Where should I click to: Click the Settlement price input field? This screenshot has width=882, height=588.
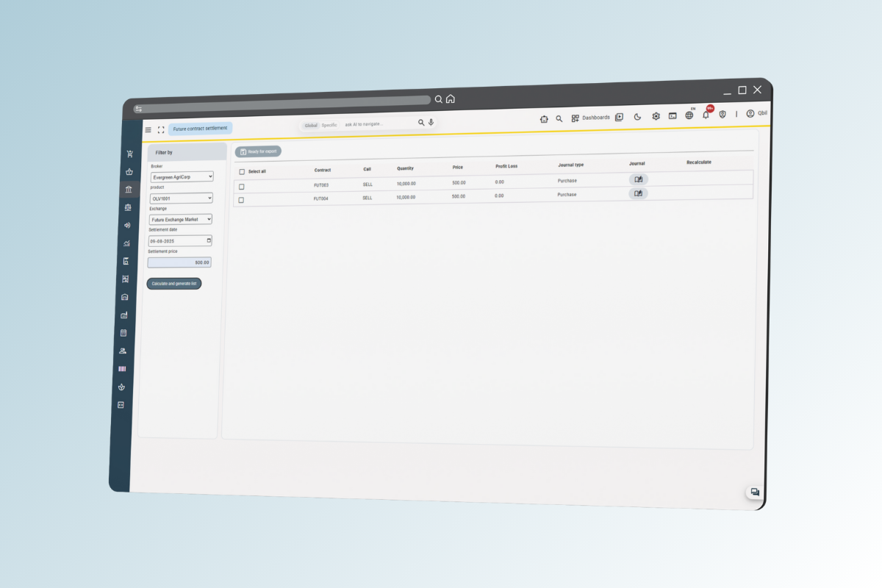coord(179,262)
